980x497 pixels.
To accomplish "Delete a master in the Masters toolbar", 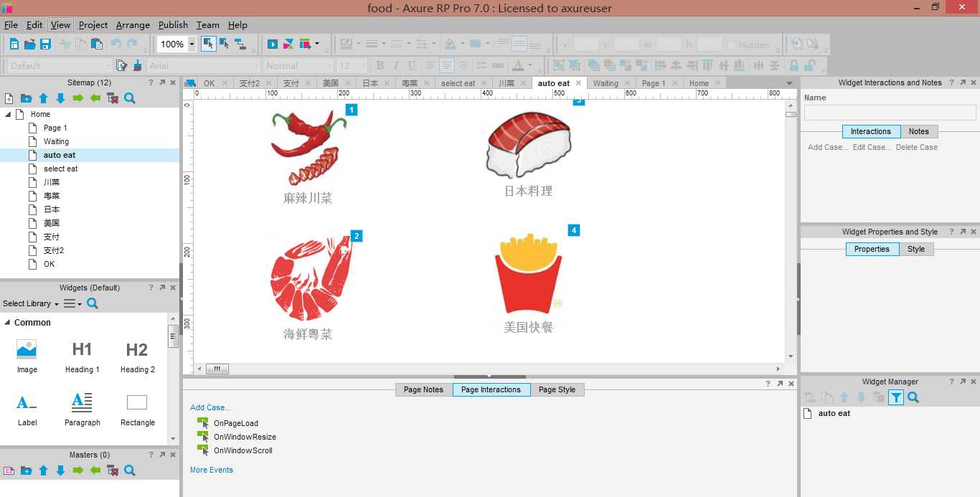I will click(113, 470).
